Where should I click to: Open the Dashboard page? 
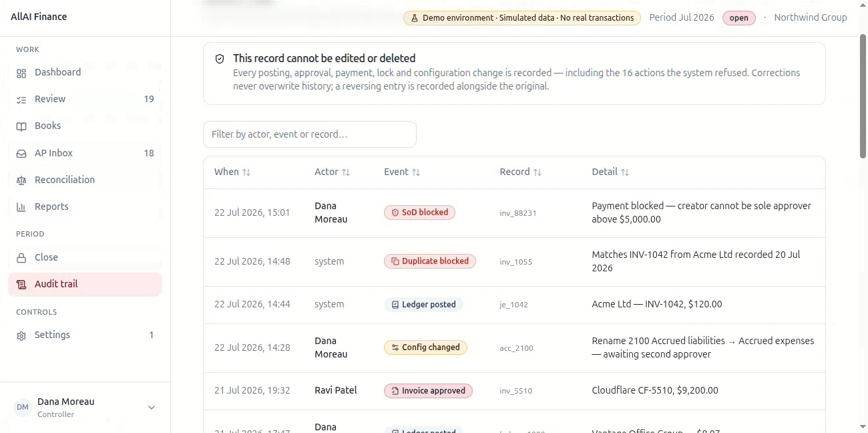coord(85,72)
